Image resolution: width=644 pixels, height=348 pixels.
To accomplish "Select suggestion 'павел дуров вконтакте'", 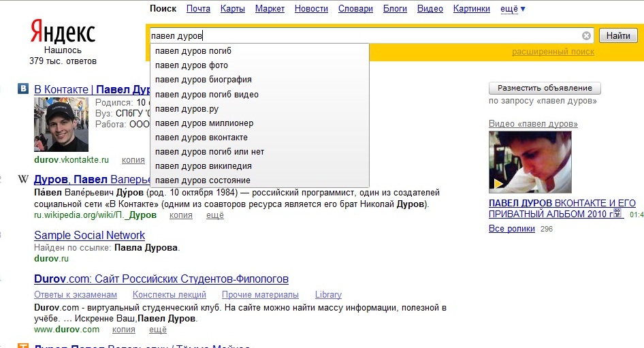I will (259, 138).
